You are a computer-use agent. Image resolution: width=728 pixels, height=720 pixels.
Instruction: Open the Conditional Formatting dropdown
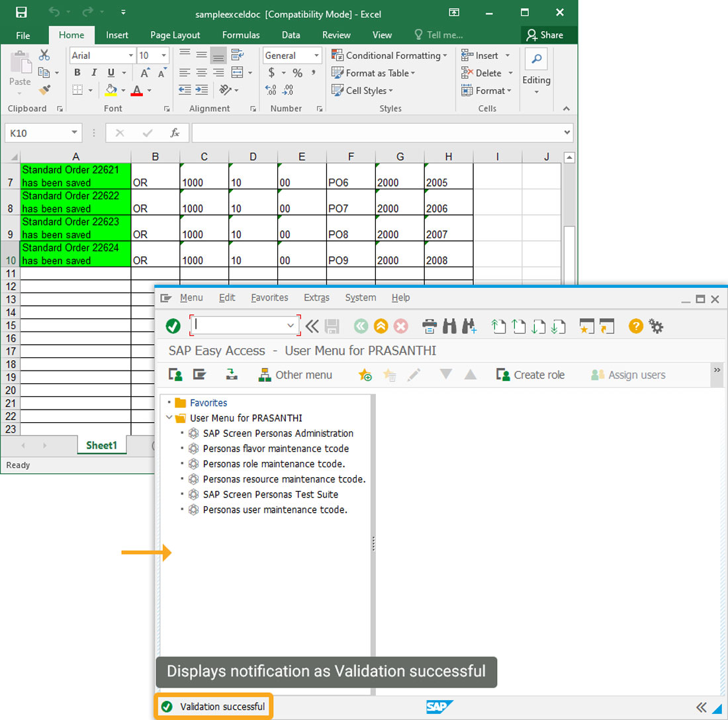(x=389, y=55)
